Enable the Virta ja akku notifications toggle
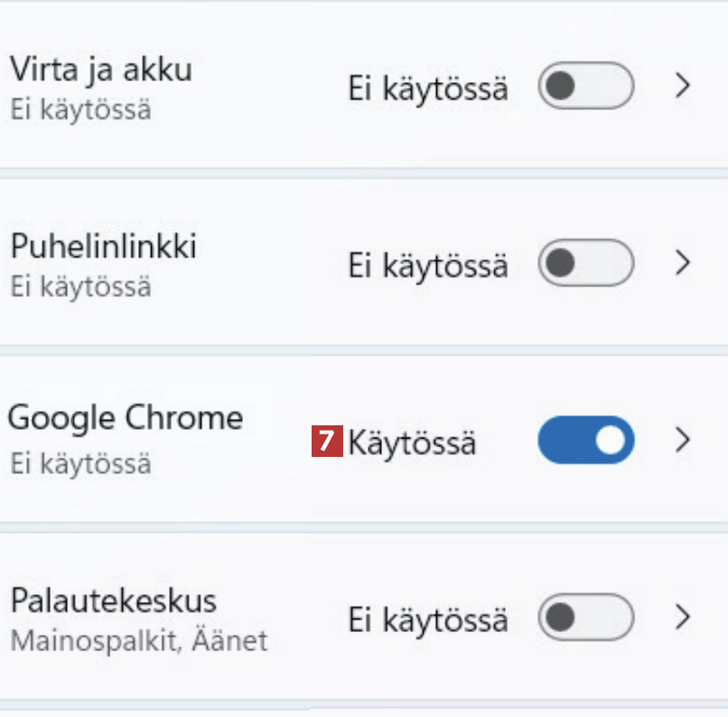The height and width of the screenshot is (717, 728). pos(585,87)
